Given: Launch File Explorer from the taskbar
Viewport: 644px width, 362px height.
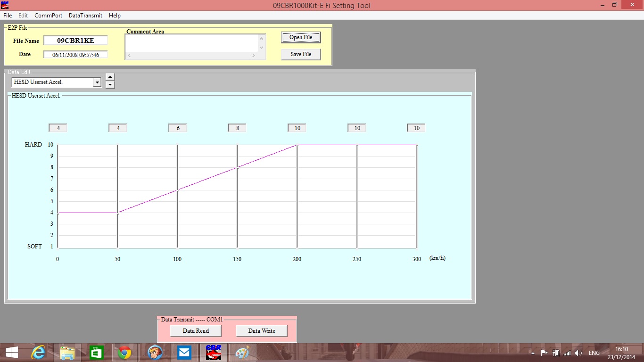Looking at the screenshot, I should click(x=67, y=353).
